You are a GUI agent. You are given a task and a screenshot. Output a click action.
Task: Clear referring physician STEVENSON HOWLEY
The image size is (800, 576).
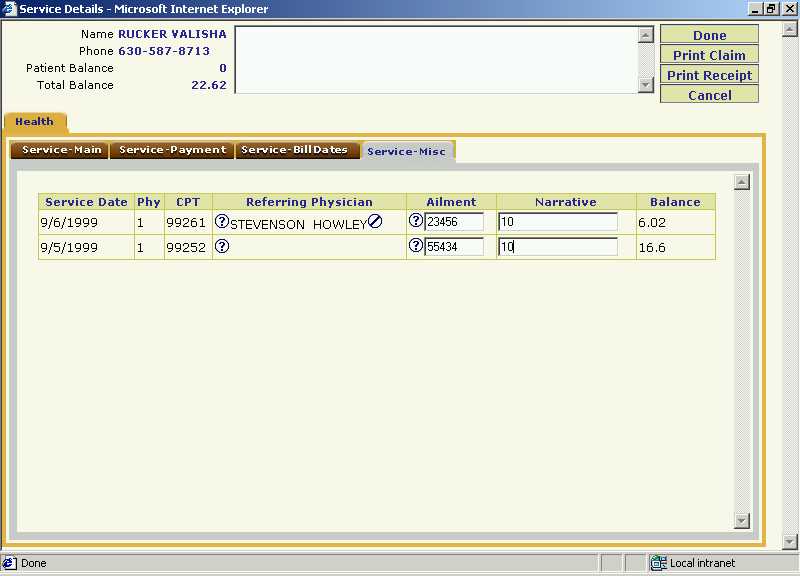pyautogui.click(x=375, y=221)
